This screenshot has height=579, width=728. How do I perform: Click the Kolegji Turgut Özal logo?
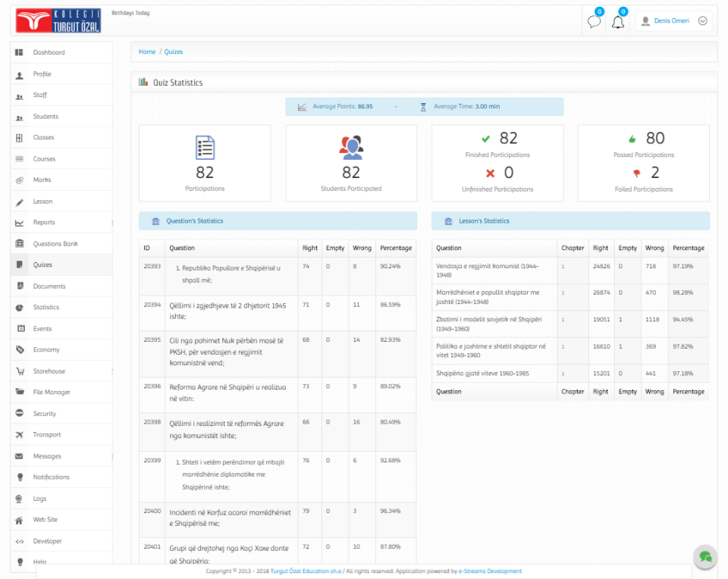point(58,21)
